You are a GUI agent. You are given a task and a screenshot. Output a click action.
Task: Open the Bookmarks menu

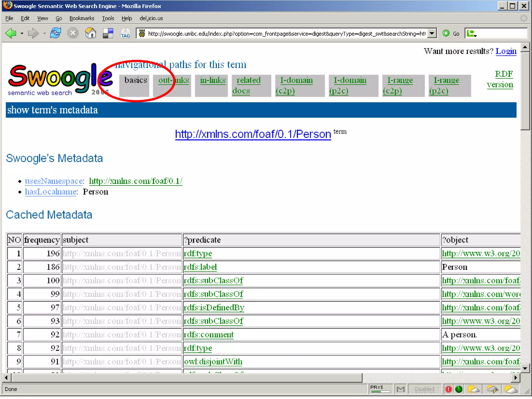click(x=82, y=18)
